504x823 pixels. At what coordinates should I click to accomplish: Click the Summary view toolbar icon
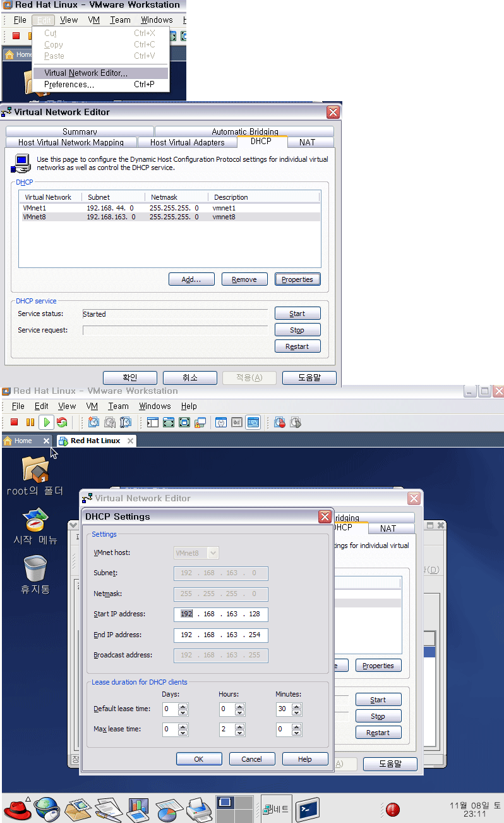221,422
